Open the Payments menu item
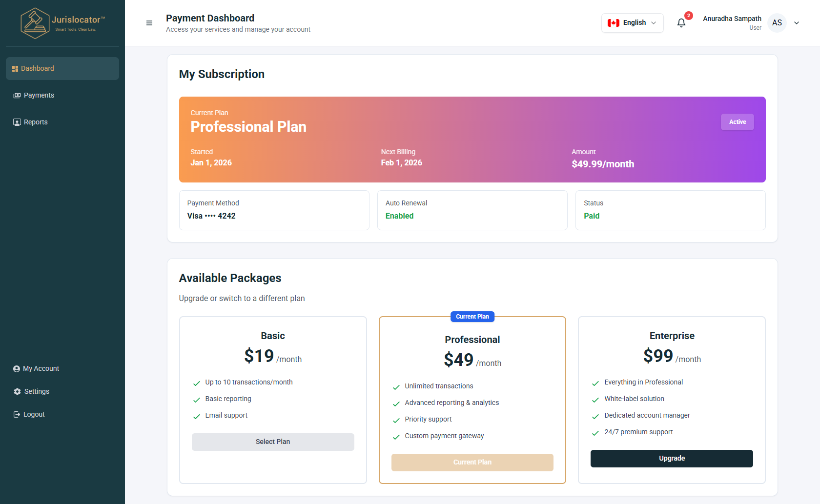Viewport: 820px width, 504px height. [39, 96]
